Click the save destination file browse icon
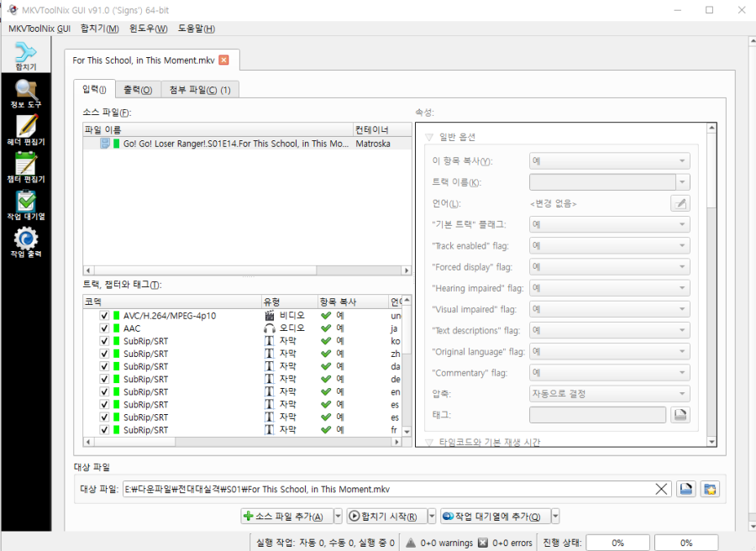Screen dimensions: 756x551 coord(685,490)
